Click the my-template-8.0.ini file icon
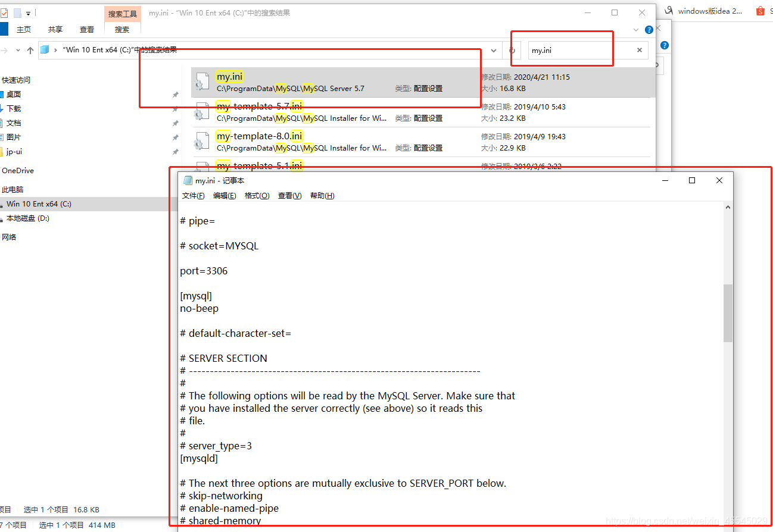This screenshot has height=532, width=773. pos(202,142)
